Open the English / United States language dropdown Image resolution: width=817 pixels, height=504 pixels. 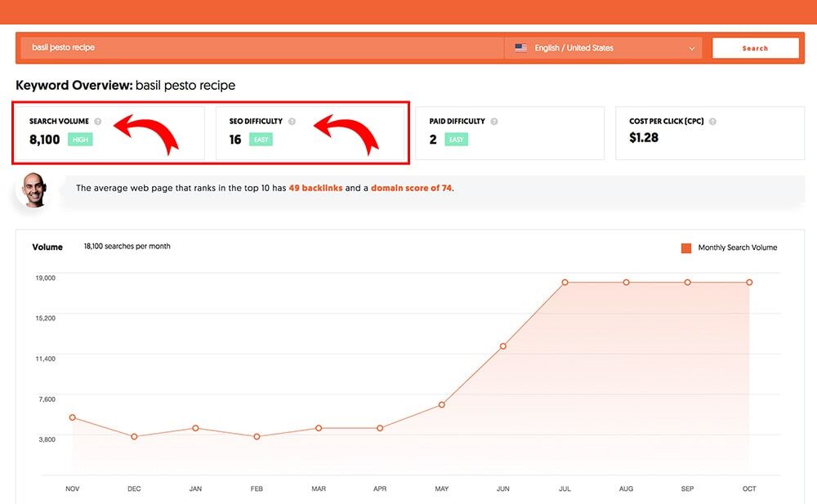pos(605,48)
